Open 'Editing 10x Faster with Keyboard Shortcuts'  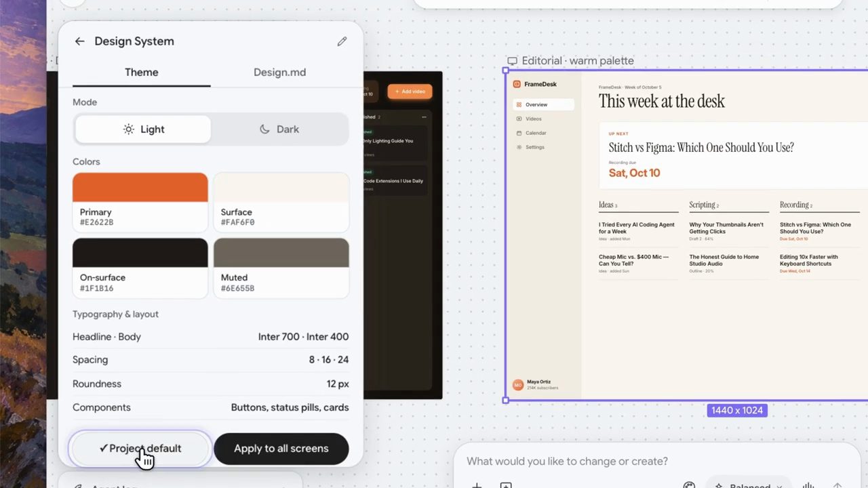(x=809, y=260)
